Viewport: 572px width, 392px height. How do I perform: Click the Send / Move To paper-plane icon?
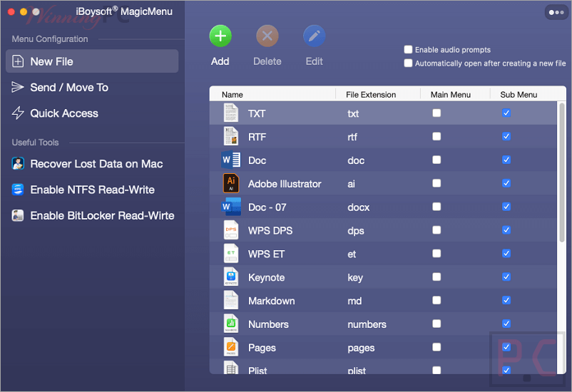click(x=18, y=87)
